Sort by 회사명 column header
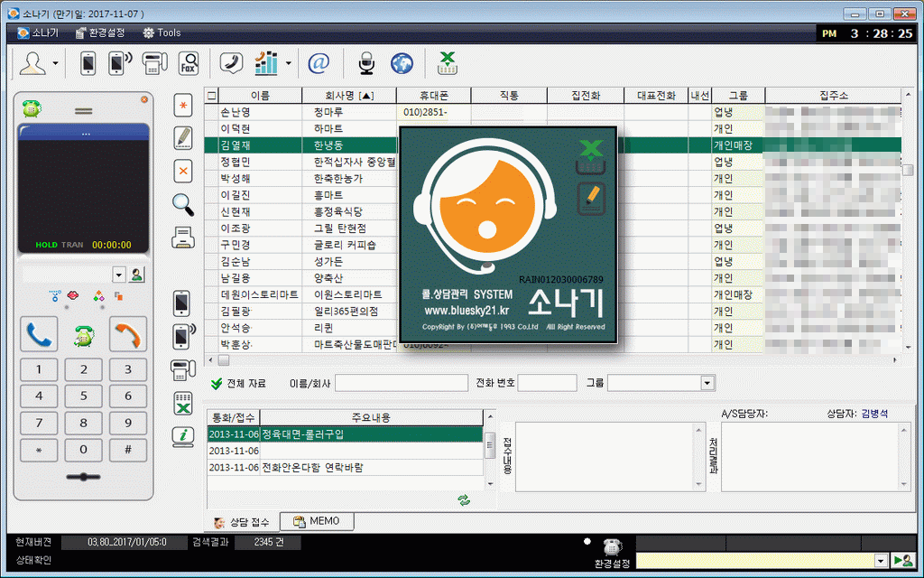The width and height of the screenshot is (924, 578). 349,96
